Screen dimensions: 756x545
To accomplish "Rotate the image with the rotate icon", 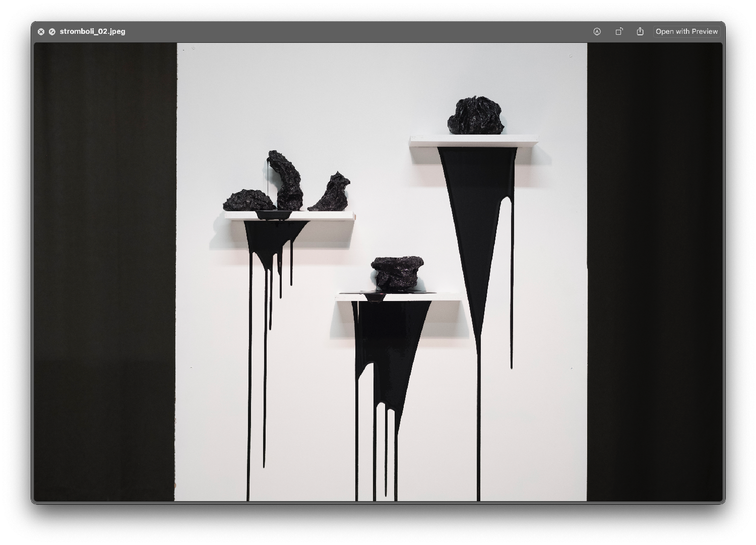I will (619, 31).
